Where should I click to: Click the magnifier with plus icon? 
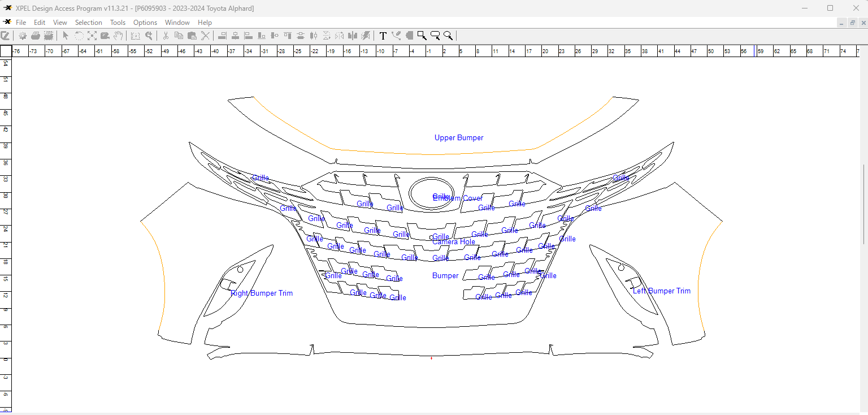[149, 36]
